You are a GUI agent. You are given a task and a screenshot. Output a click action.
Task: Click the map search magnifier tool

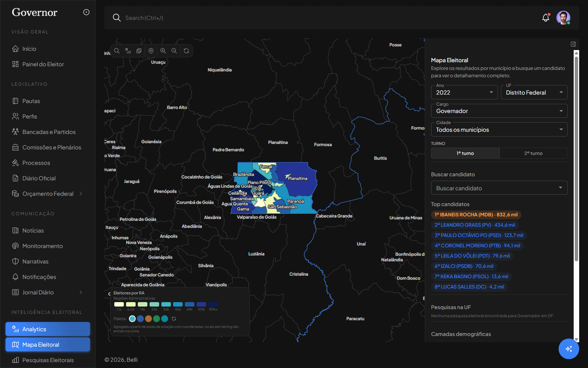(x=117, y=51)
